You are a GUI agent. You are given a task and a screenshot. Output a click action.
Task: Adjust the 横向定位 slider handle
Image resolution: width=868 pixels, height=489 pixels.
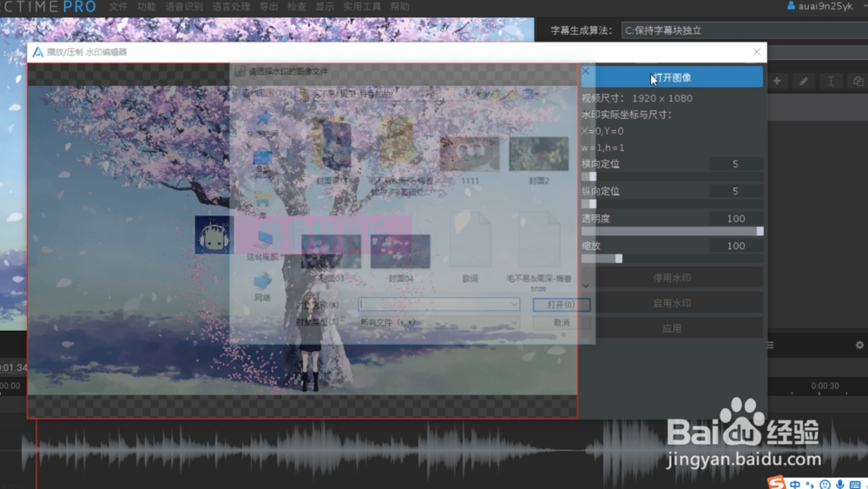[x=592, y=176]
